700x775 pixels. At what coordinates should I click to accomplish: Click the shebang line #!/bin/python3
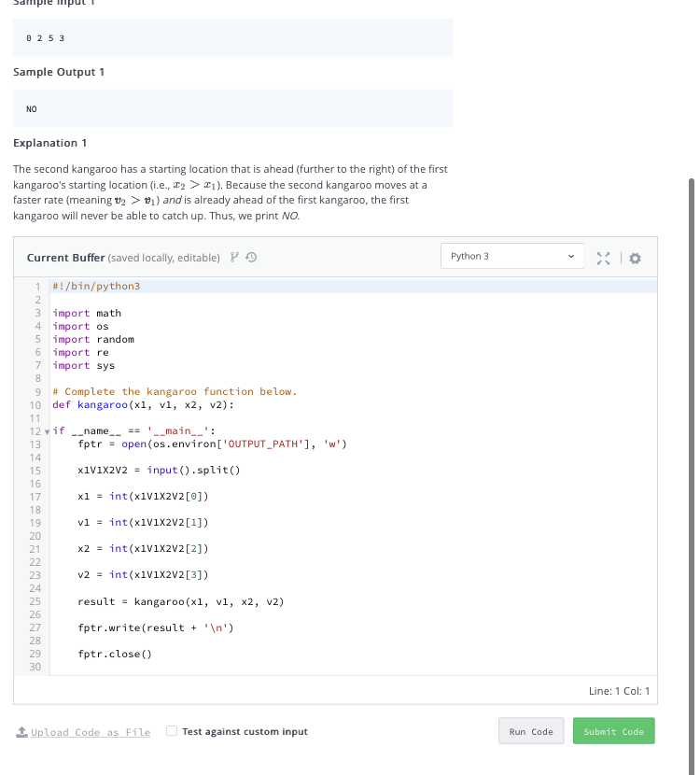tap(96, 286)
